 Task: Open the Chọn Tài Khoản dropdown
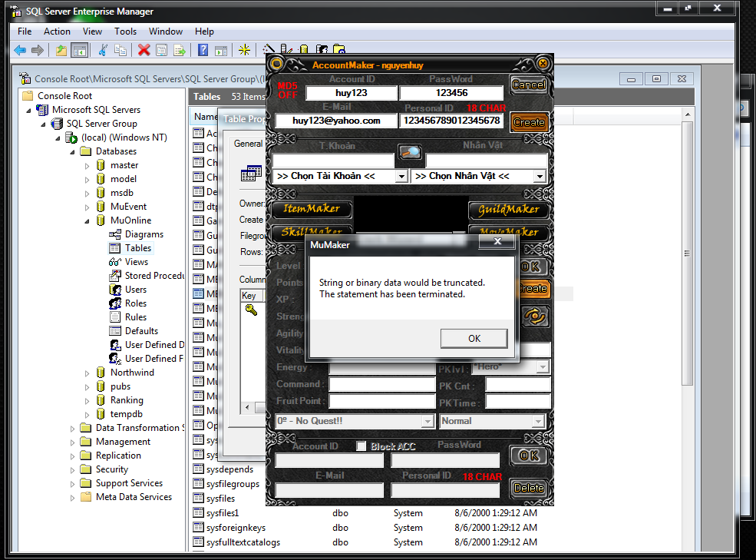(x=401, y=177)
